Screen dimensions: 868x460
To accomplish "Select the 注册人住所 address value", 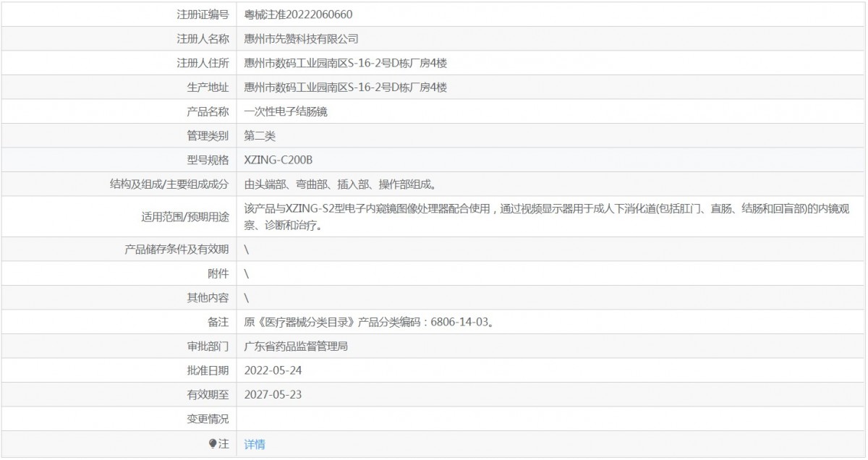I will (x=346, y=63).
